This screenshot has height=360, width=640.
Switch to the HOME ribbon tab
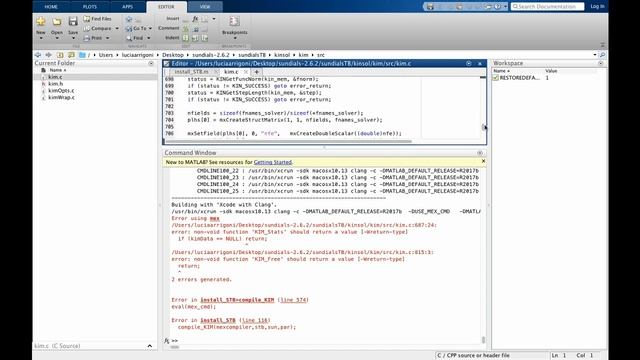click(x=51, y=7)
